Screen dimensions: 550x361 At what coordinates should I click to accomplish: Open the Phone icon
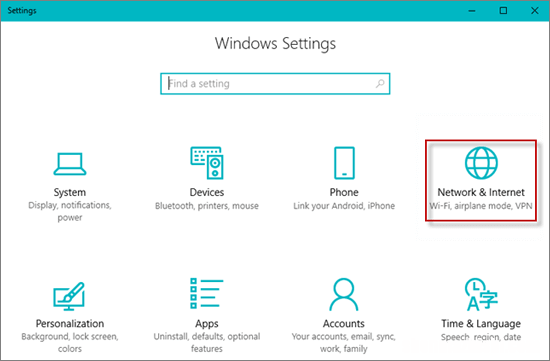344,163
